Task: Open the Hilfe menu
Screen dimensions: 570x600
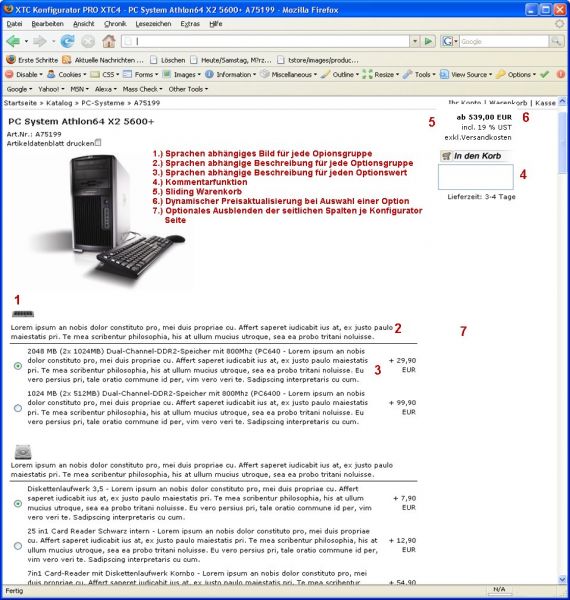Action: click(x=216, y=24)
